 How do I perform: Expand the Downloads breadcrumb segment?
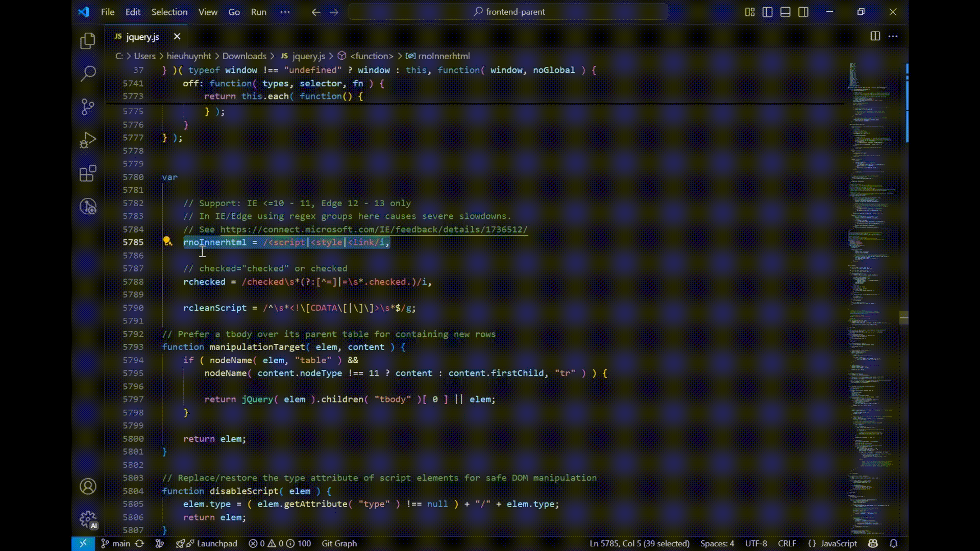244,56
